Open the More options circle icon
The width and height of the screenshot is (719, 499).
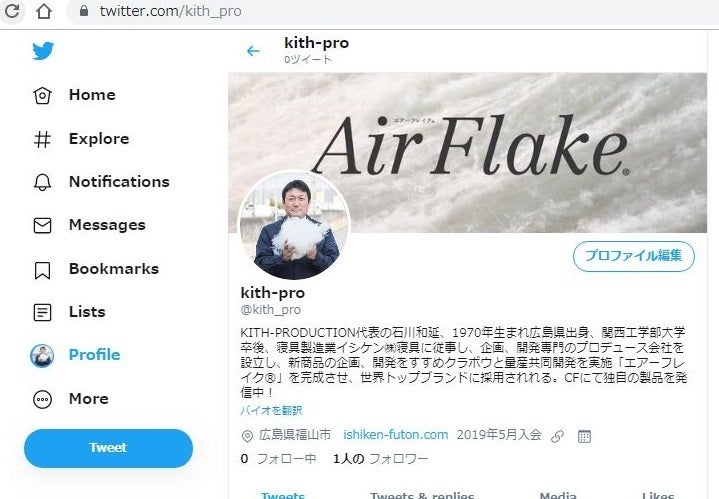tap(42, 399)
